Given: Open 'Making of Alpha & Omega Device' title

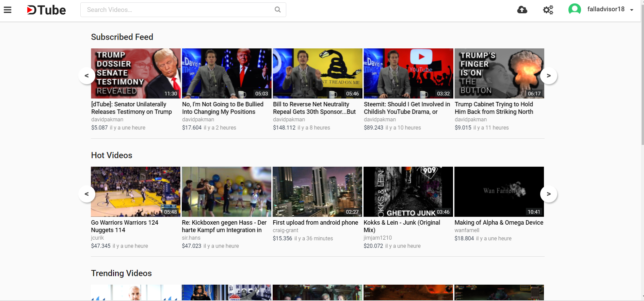Looking at the screenshot, I should [499, 223].
